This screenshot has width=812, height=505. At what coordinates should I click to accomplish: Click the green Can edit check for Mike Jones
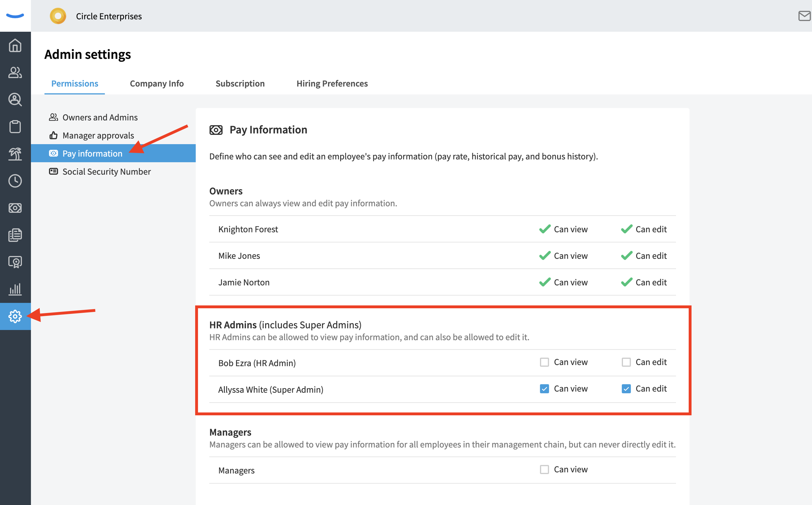pos(627,255)
